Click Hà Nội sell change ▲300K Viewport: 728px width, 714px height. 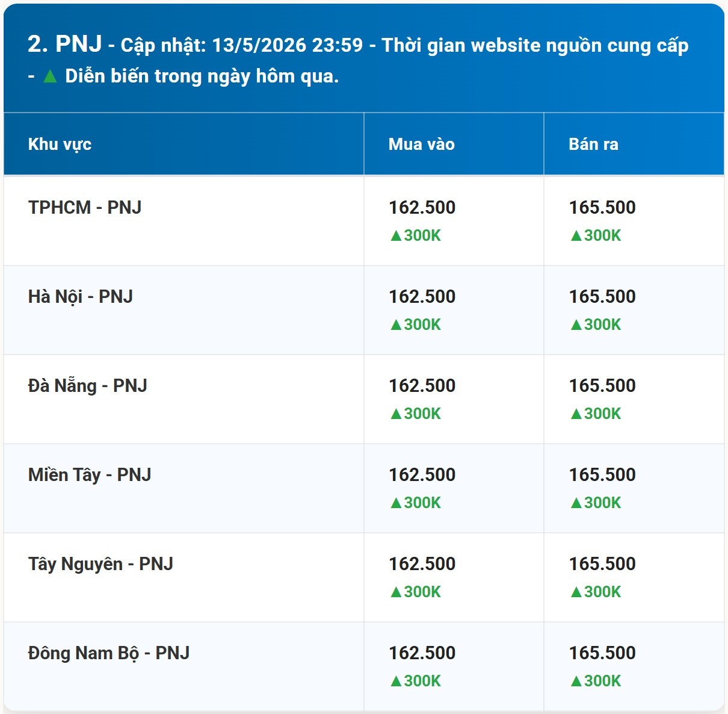pos(596,324)
